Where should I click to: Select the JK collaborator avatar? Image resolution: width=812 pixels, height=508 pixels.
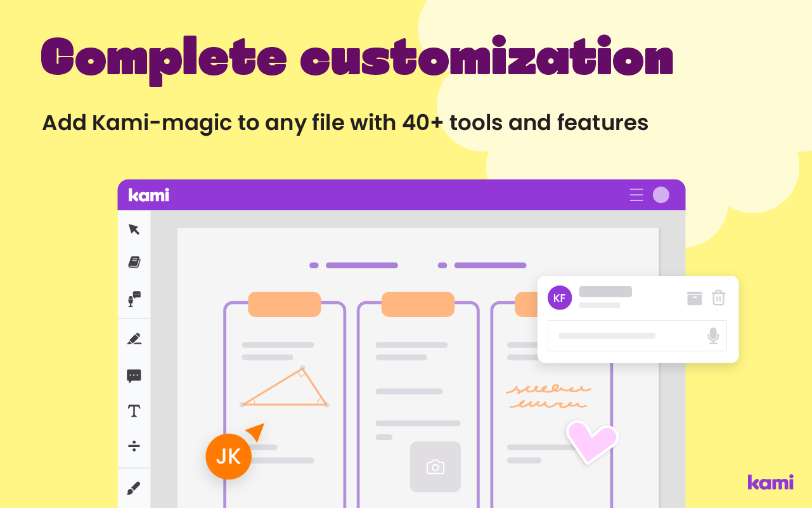(228, 456)
